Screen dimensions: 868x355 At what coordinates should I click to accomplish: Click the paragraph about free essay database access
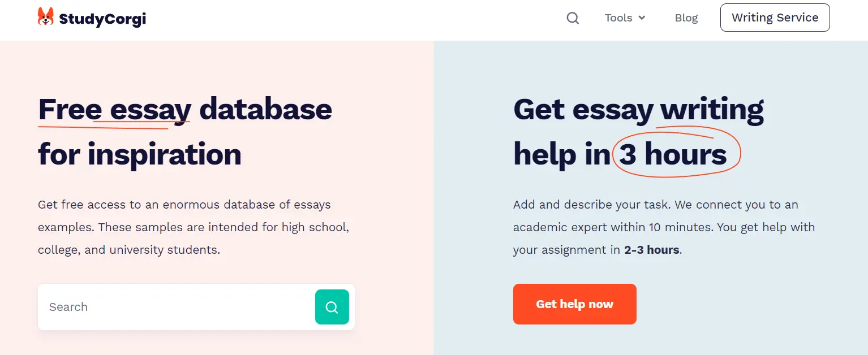pos(193,227)
